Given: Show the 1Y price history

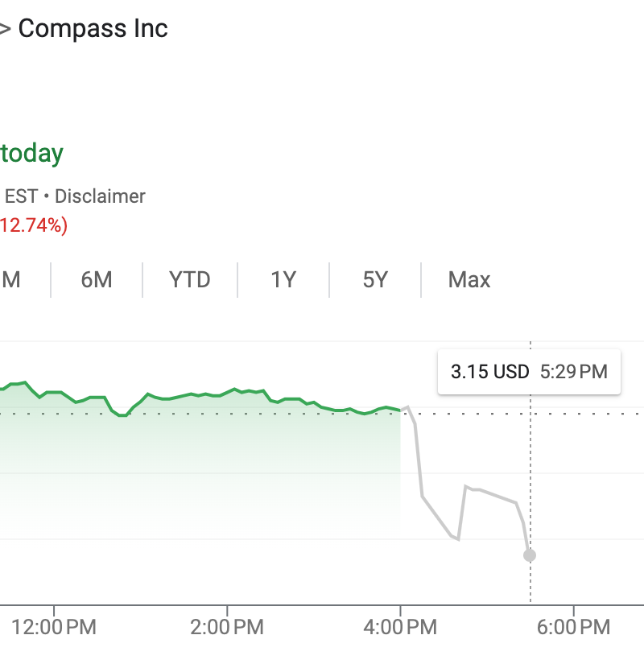Looking at the screenshot, I should 283,280.
